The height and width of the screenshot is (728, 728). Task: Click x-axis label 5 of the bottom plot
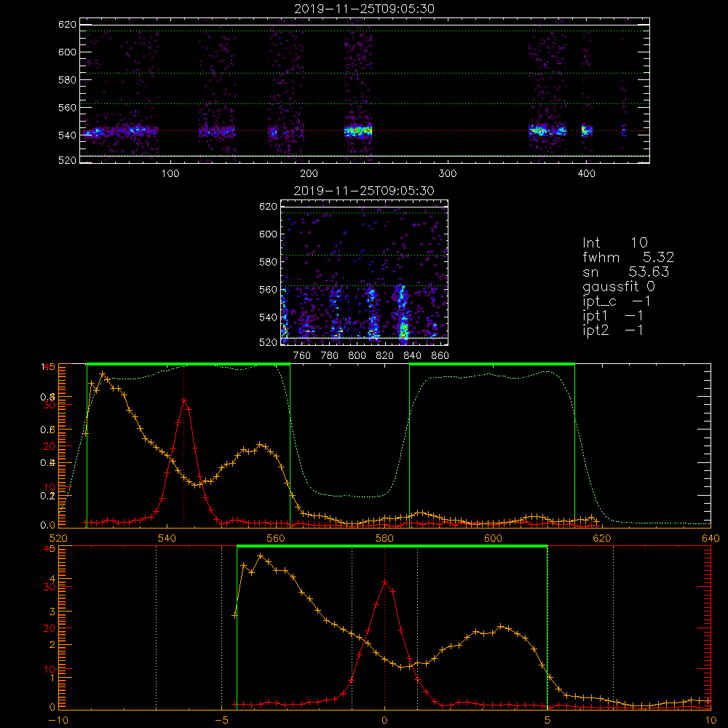(547, 721)
